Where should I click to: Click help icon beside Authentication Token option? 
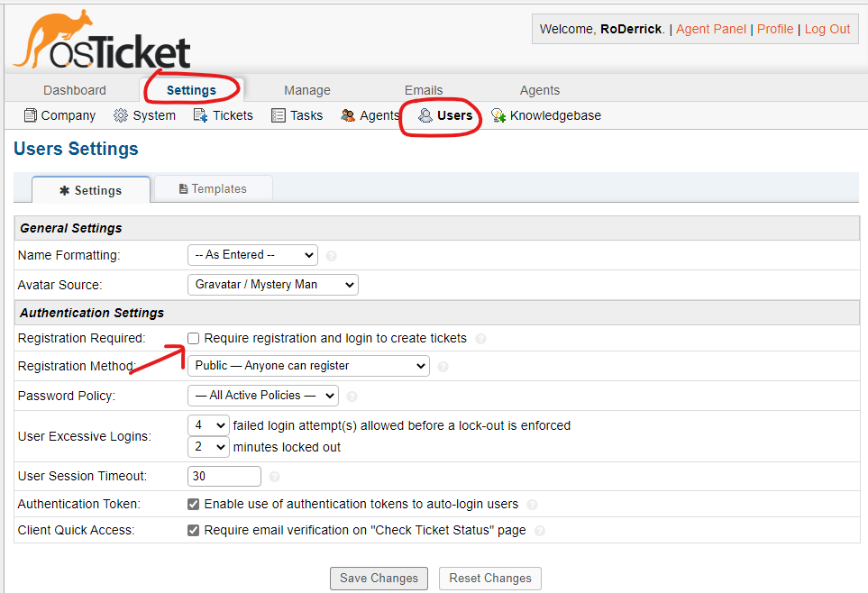[x=532, y=505]
